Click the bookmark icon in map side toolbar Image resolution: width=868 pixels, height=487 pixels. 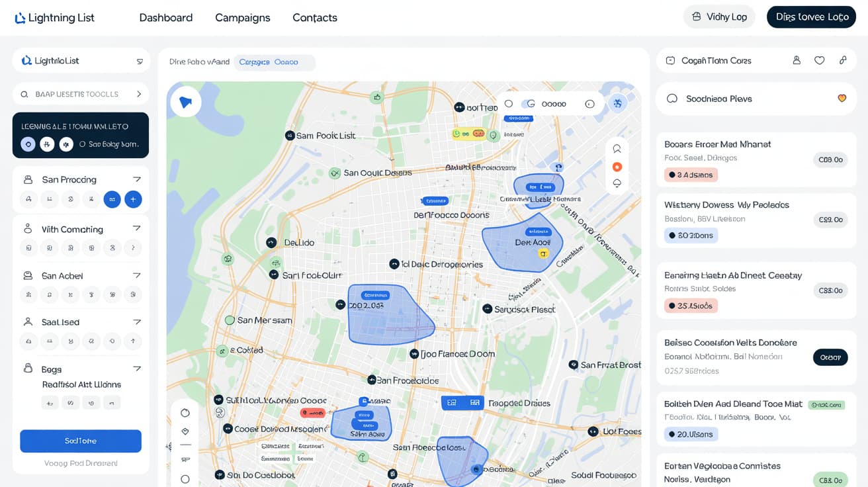pos(617,149)
